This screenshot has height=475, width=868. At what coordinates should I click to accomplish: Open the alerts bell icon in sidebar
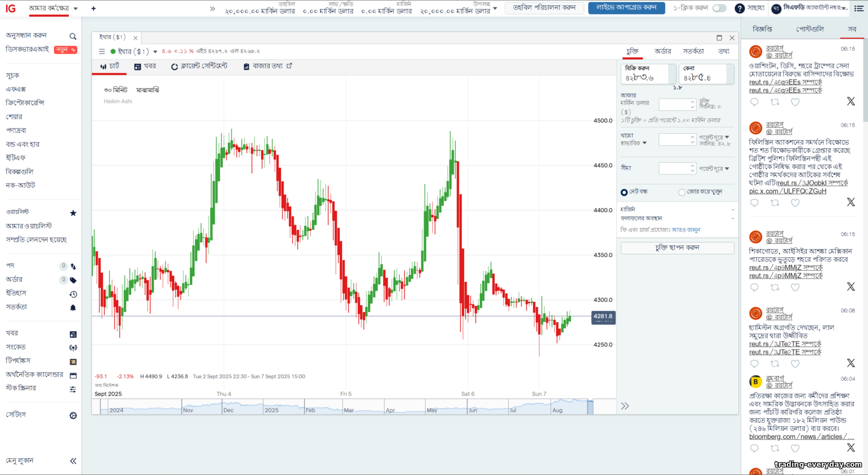pos(73,308)
